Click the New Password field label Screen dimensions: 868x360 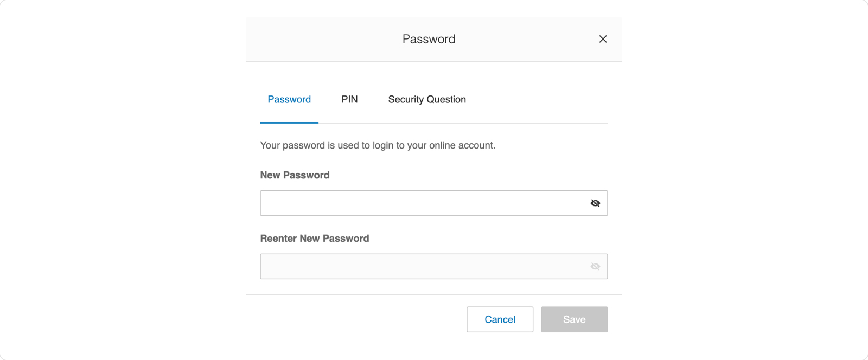295,175
